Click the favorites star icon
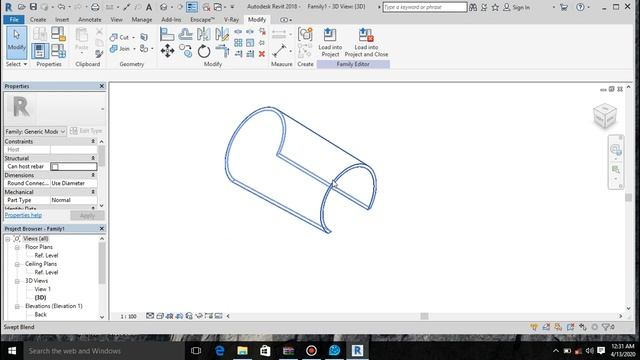Image resolution: width=640 pixels, height=360 pixels. (495, 7)
